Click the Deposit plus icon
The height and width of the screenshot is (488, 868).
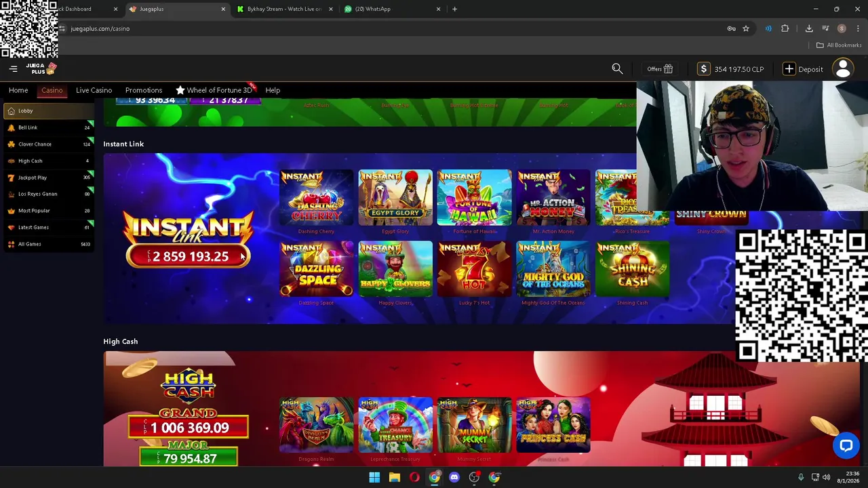[x=789, y=68]
